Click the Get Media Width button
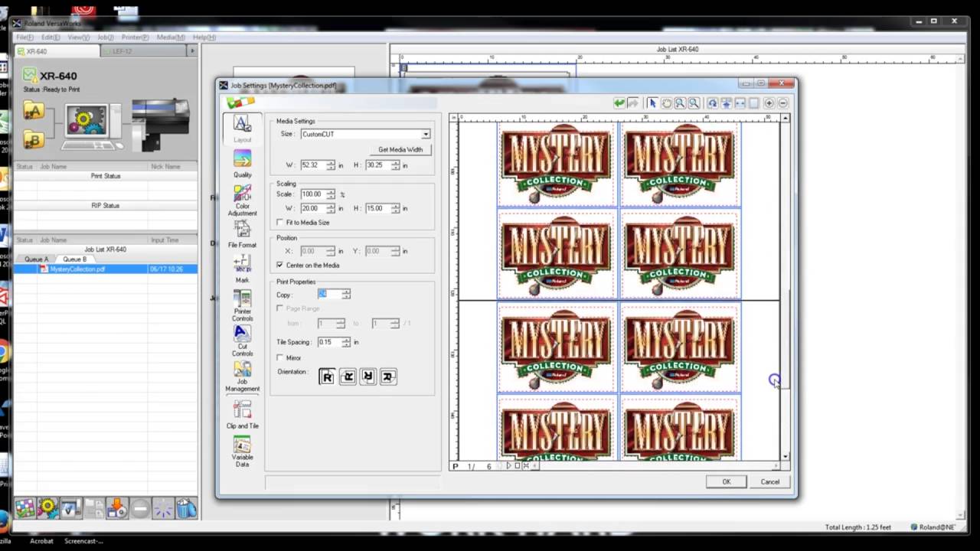 [x=400, y=150]
